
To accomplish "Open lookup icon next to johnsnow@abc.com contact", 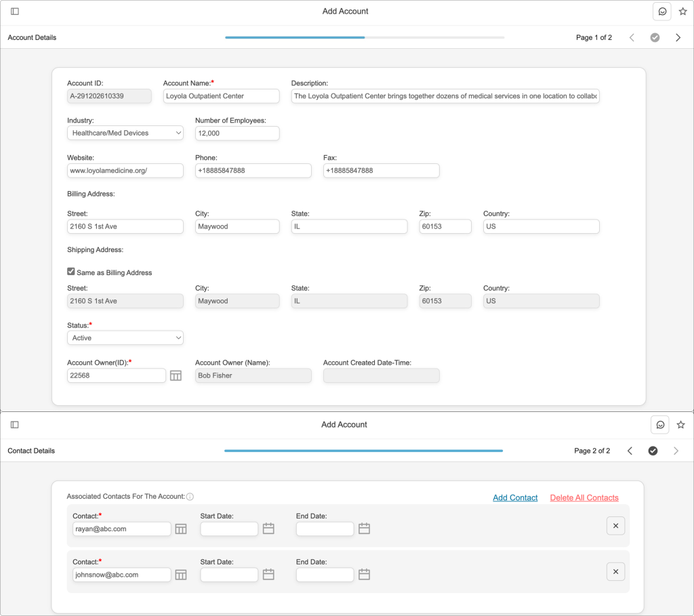I will (x=181, y=575).
